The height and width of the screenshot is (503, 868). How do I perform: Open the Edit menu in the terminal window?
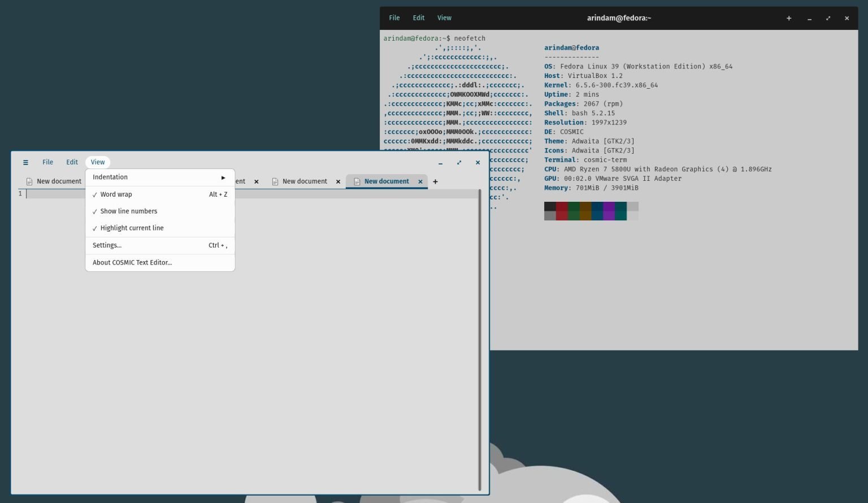(x=418, y=18)
